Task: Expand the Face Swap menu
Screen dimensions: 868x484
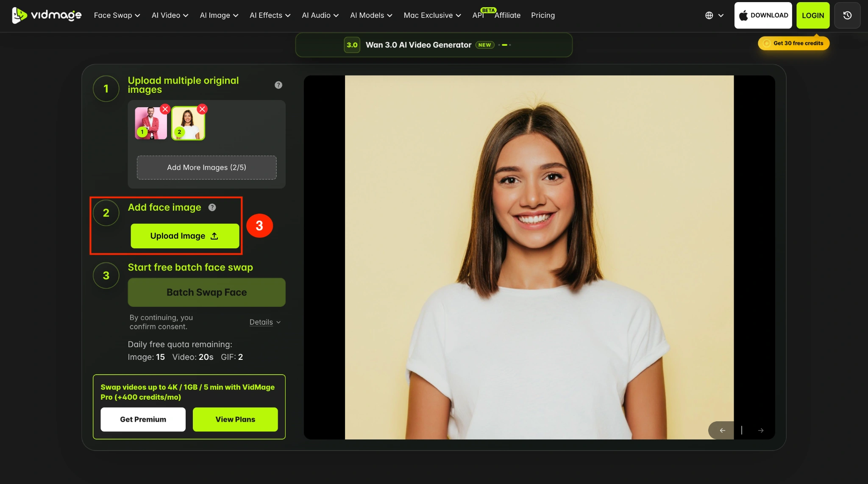Action: (117, 15)
